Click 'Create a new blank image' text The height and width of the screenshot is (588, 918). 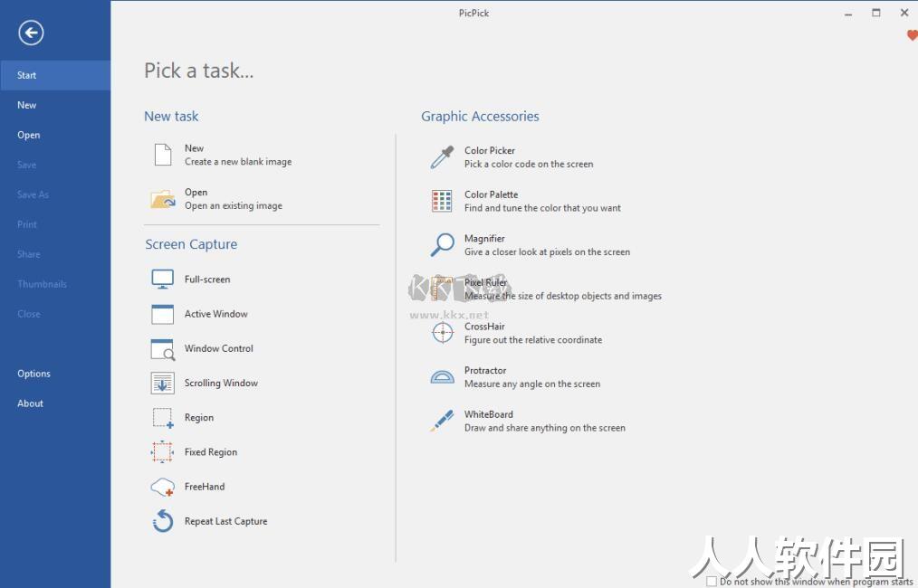(x=238, y=162)
